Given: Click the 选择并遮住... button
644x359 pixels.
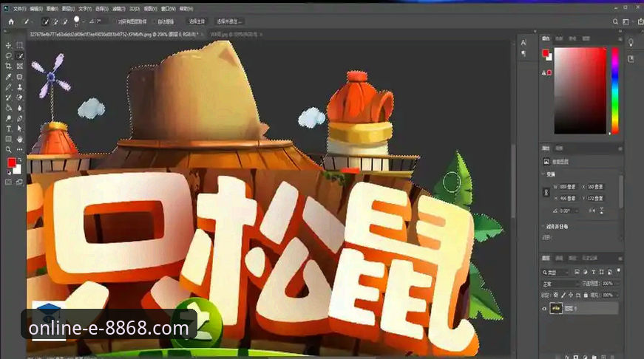Looking at the screenshot, I should (x=229, y=21).
